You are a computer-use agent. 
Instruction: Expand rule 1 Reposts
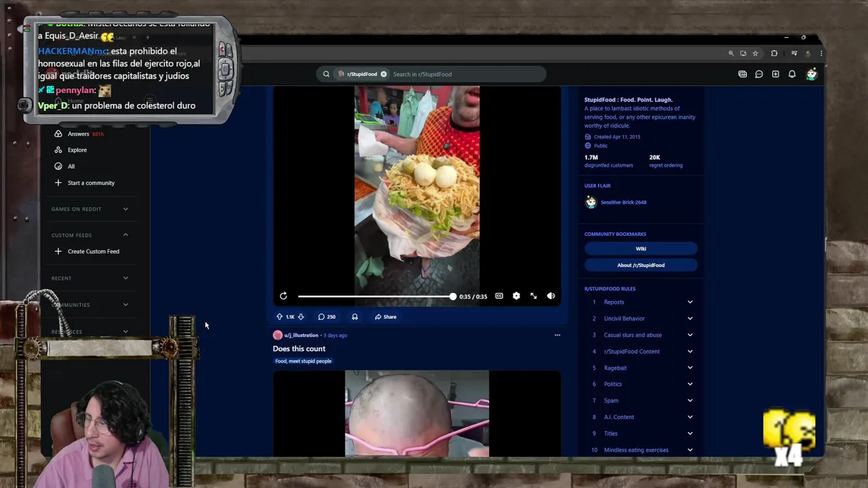(x=641, y=302)
